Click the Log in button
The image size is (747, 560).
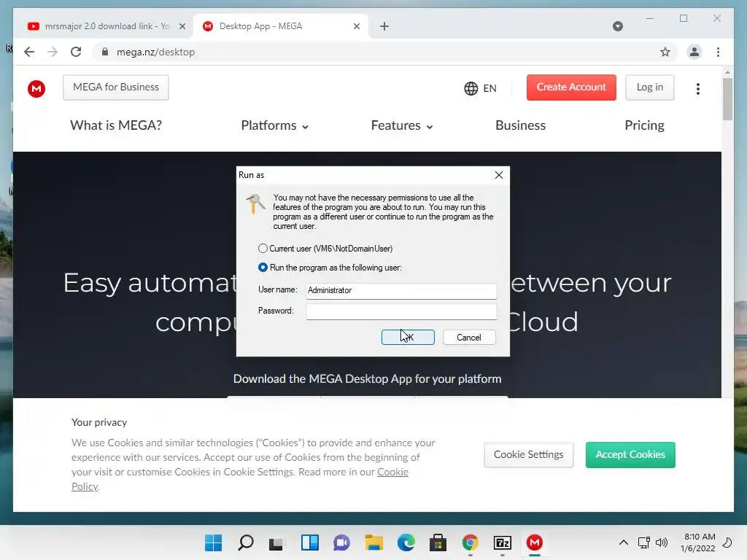[x=650, y=87]
